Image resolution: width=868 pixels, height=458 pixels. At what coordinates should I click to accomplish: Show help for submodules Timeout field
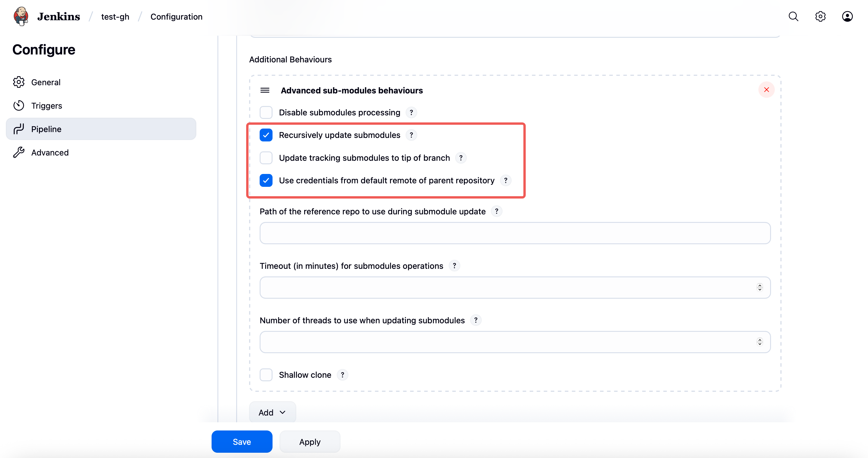pos(454,266)
